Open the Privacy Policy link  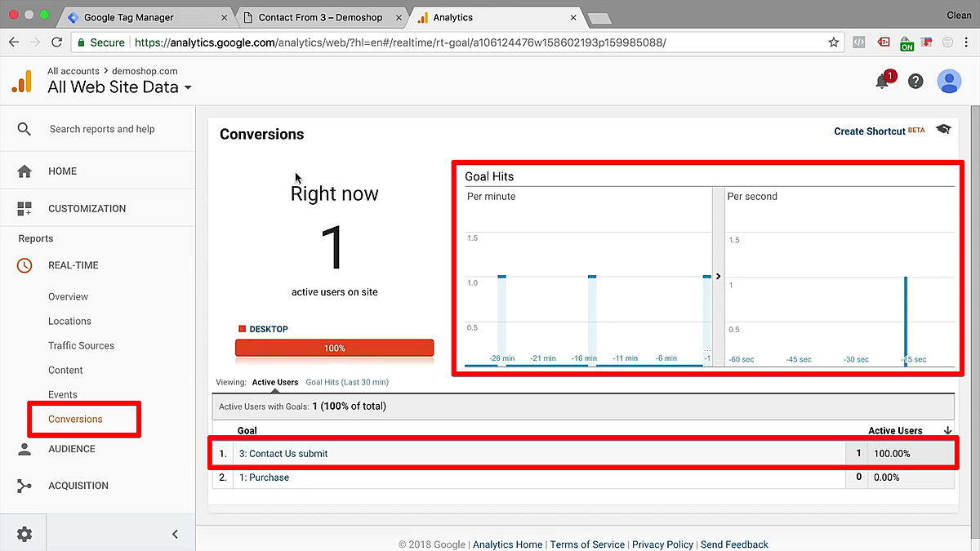tap(662, 544)
